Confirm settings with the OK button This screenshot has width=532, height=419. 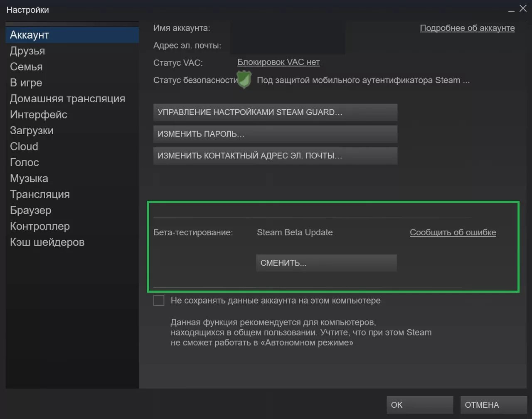pyautogui.click(x=420, y=405)
